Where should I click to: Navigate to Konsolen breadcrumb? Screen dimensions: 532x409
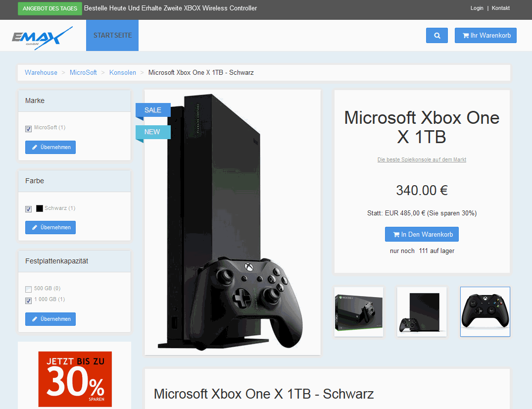coord(122,72)
